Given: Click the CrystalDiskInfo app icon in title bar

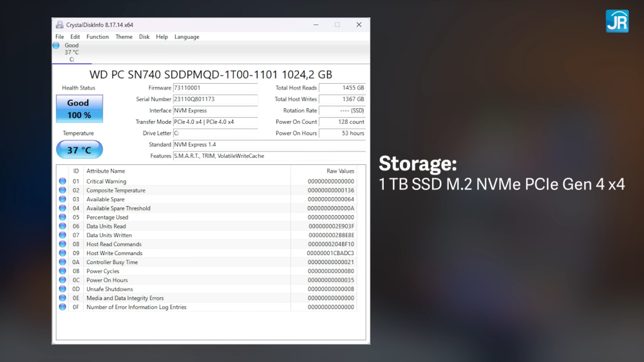Looking at the screenshot, I should (x=60, y=25).
